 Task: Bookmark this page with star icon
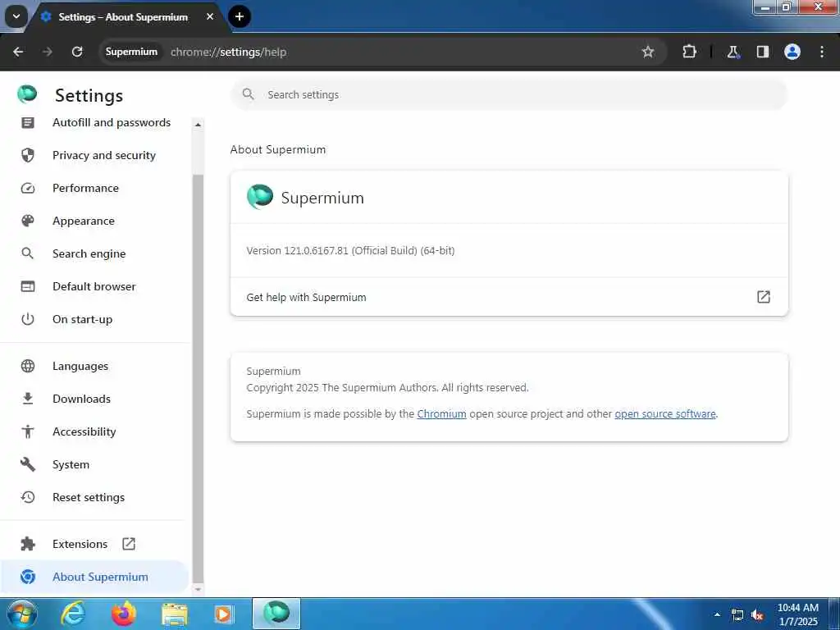pos(648,52)
